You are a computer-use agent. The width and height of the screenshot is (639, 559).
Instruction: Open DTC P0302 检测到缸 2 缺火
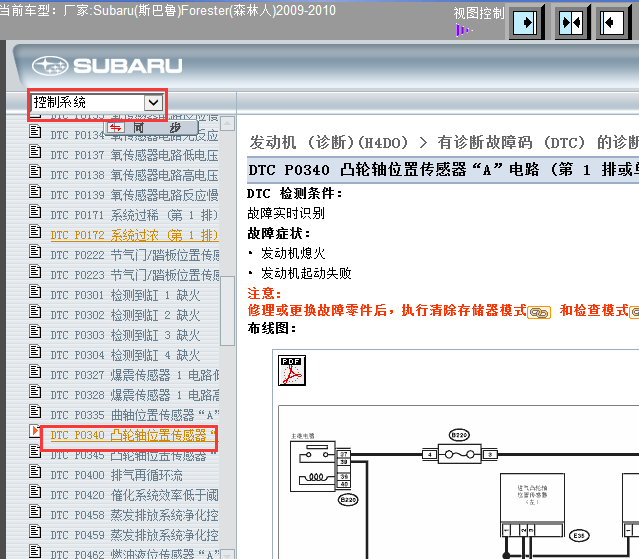(x=126, y=315)
